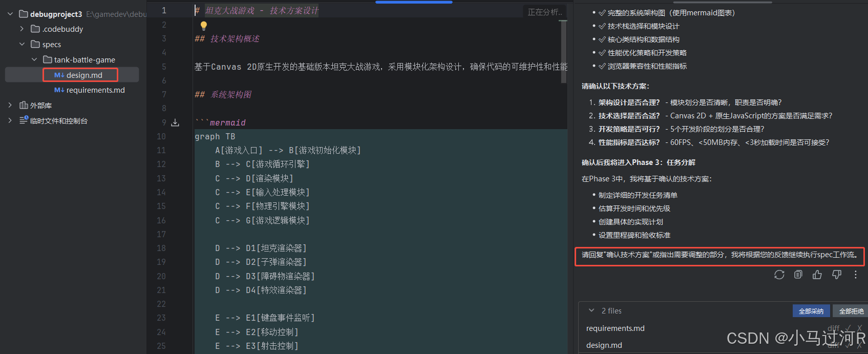Collapse the specs folder
The image size is (868, 354).
point(22,44)
